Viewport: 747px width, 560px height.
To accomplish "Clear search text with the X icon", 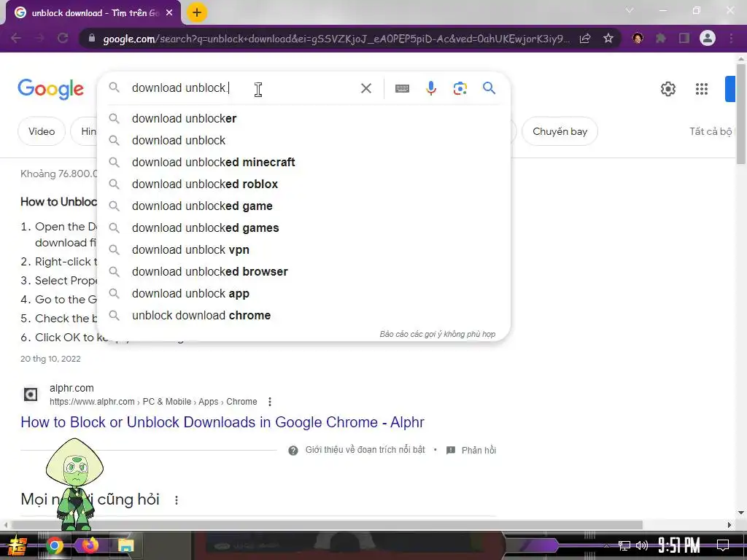I will point(366,88).
